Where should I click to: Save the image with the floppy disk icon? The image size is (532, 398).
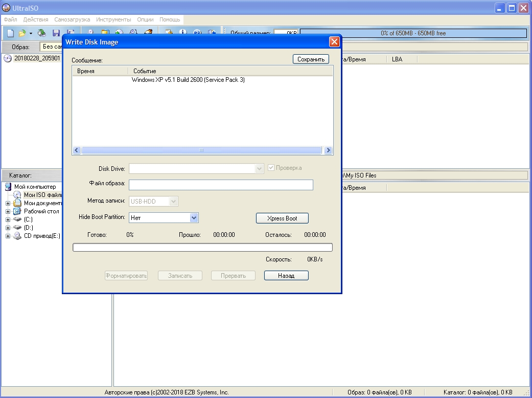pos(56,33)
